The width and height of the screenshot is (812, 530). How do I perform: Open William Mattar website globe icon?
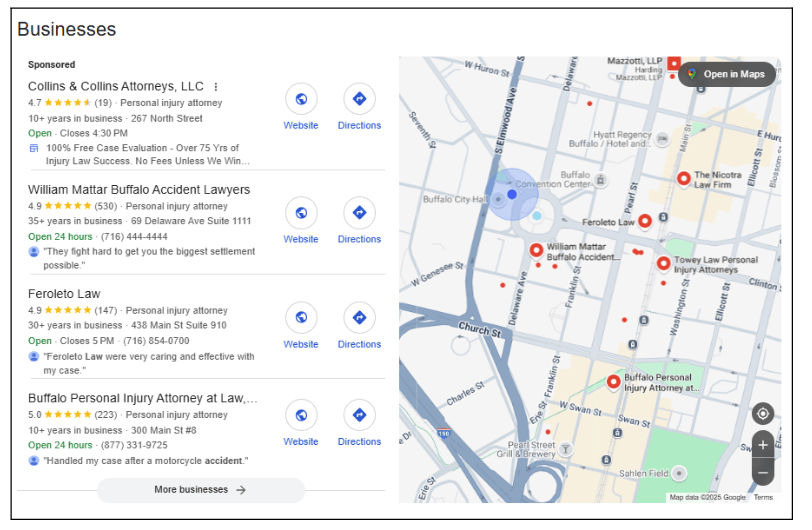301,213
